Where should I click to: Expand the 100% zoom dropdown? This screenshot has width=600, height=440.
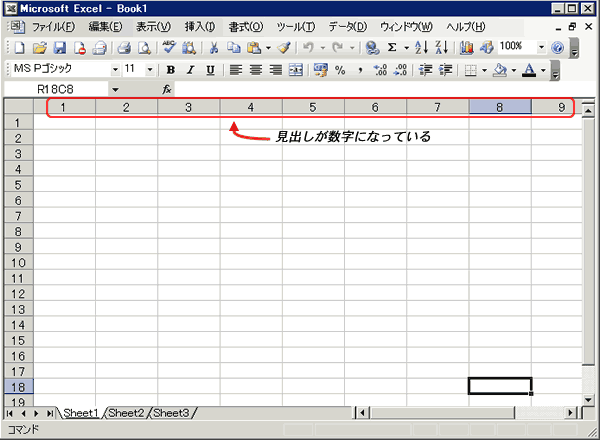tap(541, 47)
